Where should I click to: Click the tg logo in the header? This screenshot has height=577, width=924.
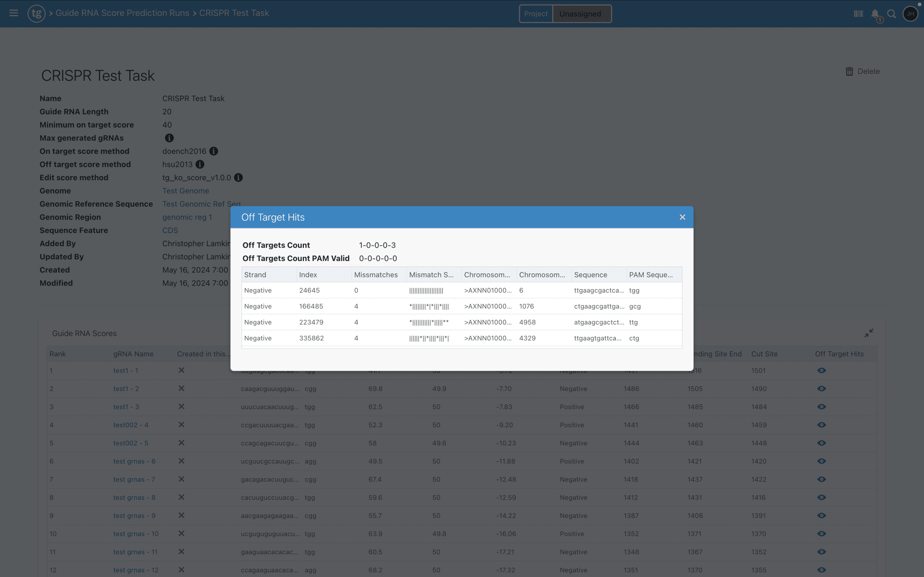coord(36,13)
